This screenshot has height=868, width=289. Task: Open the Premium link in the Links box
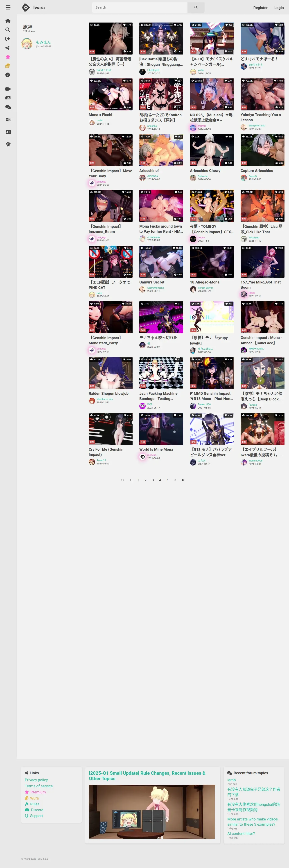pos(38,792)
